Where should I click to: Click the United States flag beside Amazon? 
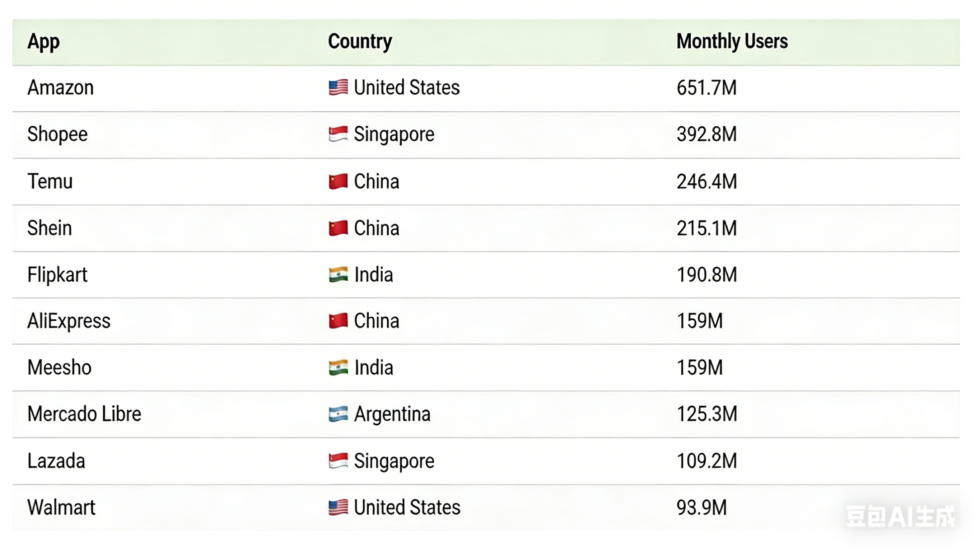pyautogui.click(x=338, y=88)
